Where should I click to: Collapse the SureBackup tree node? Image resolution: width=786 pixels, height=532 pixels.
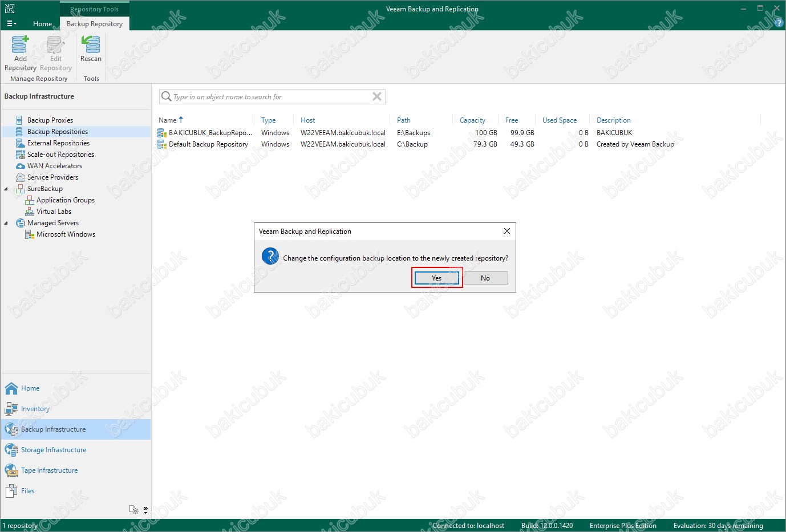[x=6, y=189]
